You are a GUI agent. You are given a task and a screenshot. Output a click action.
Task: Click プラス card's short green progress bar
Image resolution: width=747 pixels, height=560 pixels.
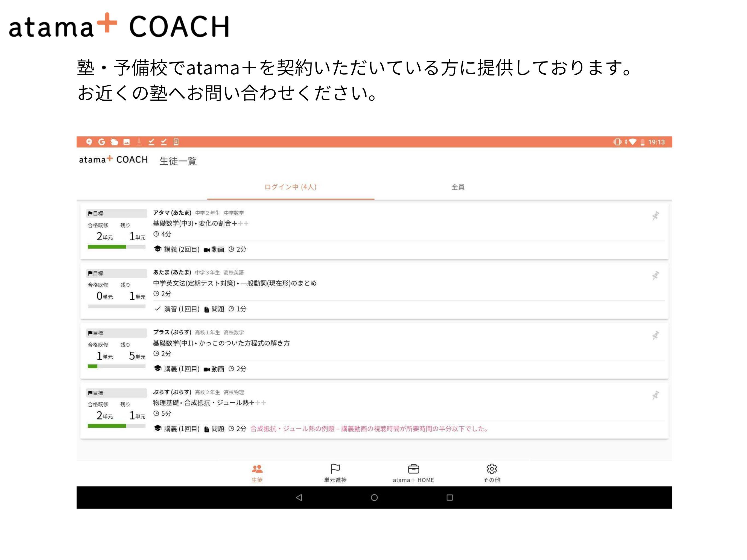(116, 366)
